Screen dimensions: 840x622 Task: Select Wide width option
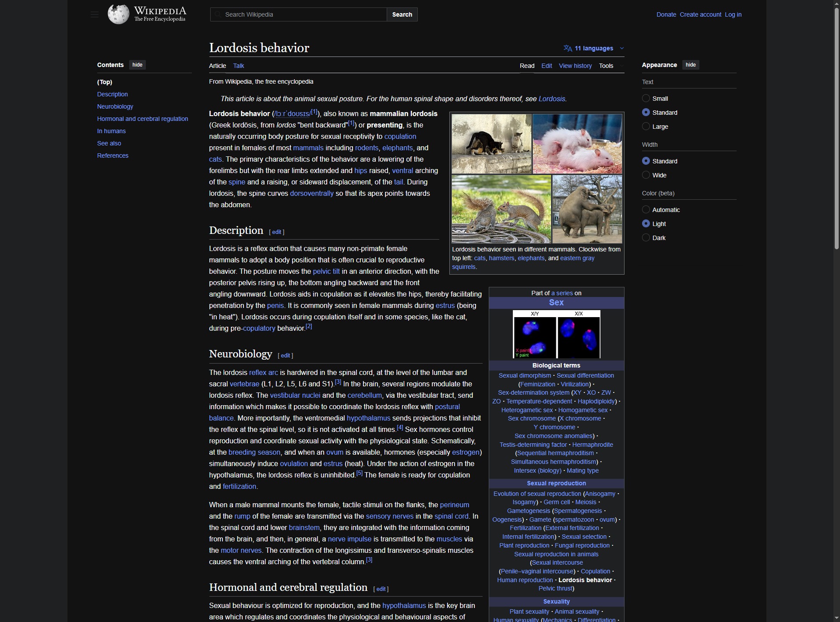[x=646, y=175]
